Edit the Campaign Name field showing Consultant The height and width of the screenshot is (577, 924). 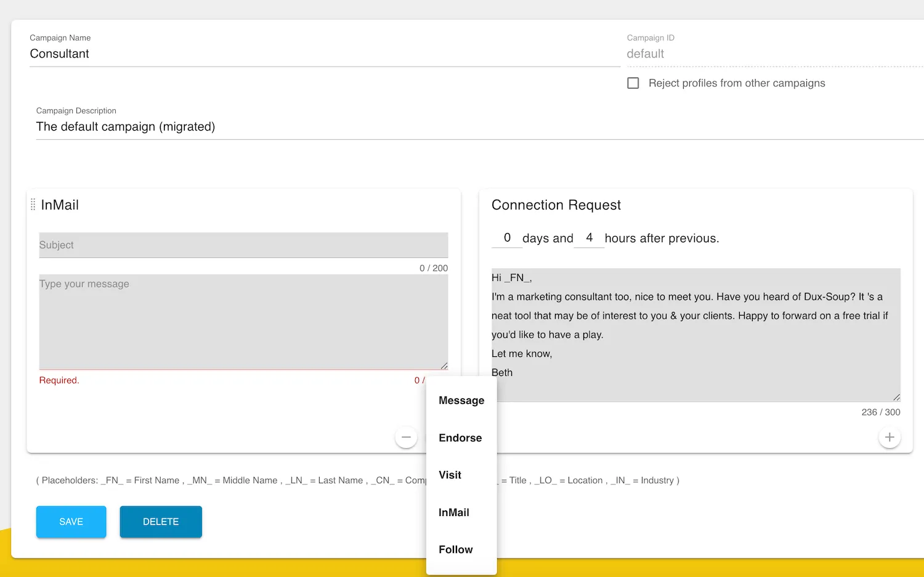pos(325,54)
